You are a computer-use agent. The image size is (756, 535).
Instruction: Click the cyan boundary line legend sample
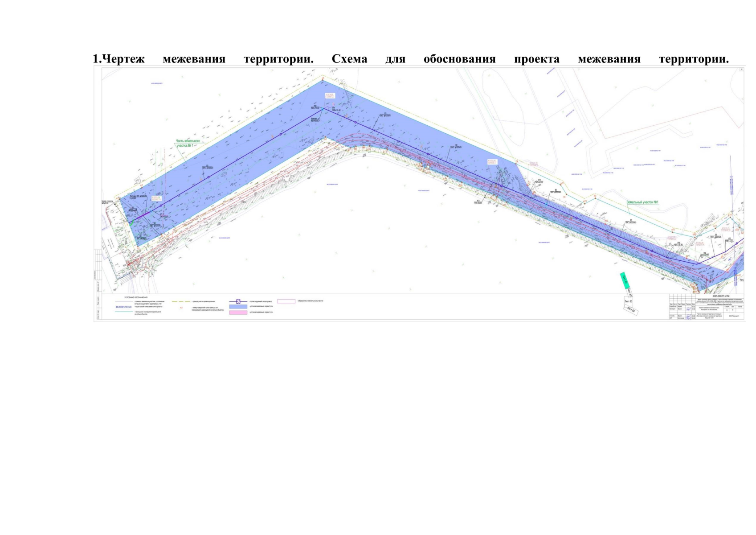coord(124,312)
